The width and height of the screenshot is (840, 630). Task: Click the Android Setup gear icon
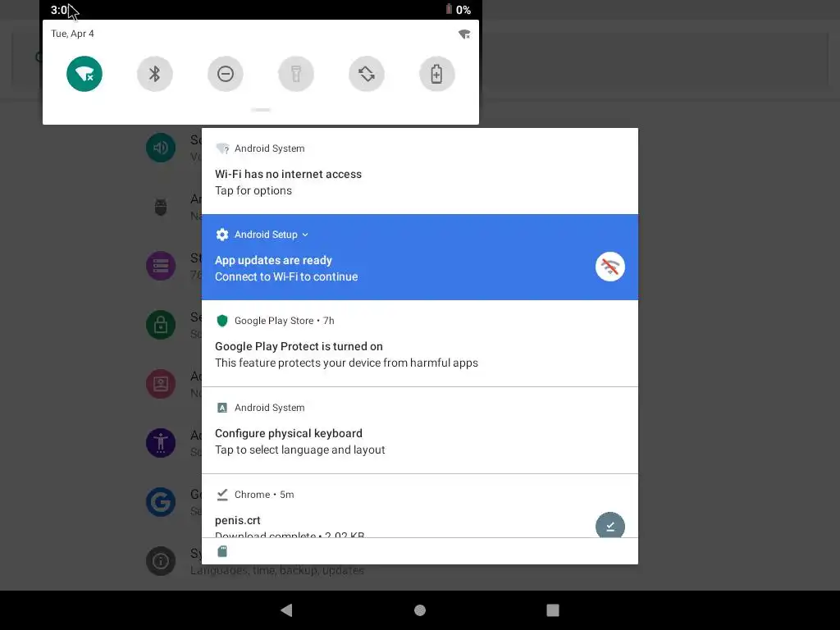click(x=222, y=235)
